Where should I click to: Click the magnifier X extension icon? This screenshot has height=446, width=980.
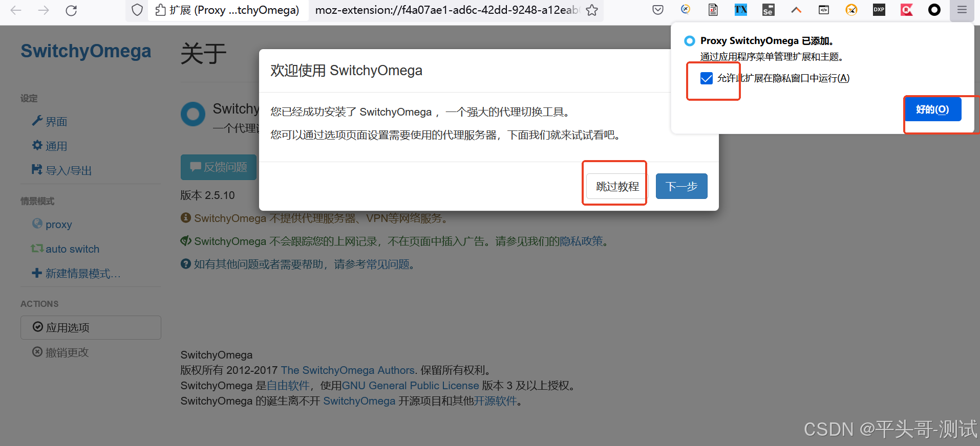(686, 10)
